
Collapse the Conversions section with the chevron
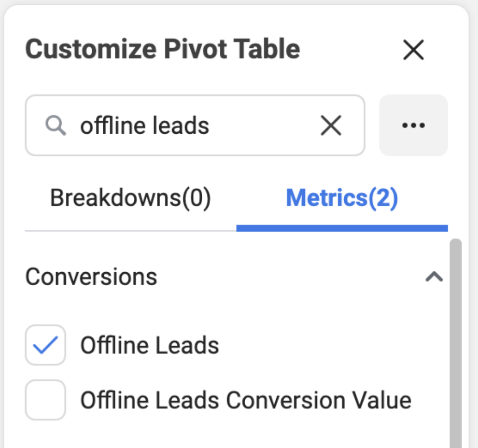pos(434,277)
